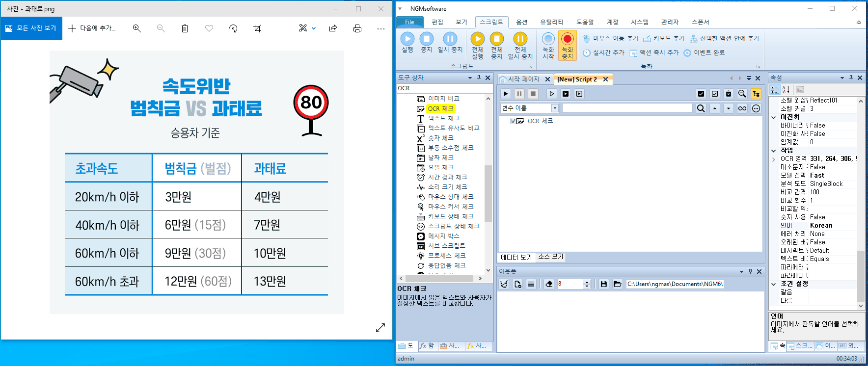
Task: Click the broom clear-output icon
Action: (504, 284)
